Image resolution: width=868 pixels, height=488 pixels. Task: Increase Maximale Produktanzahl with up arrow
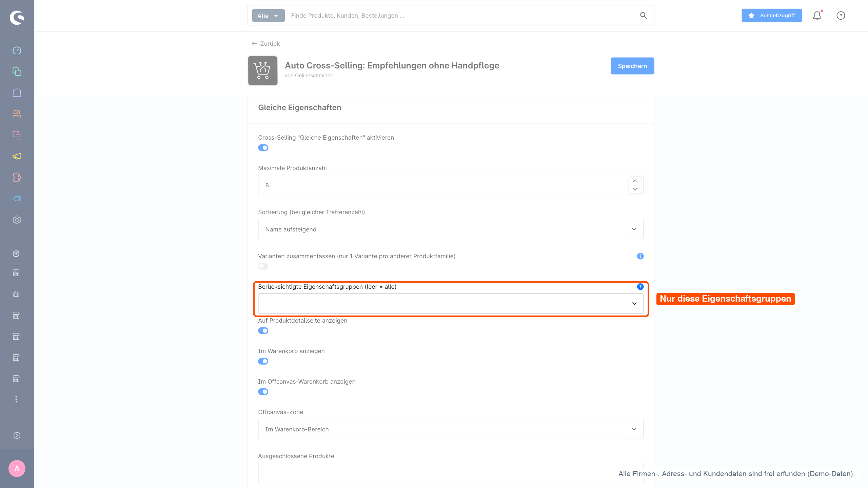635,181
